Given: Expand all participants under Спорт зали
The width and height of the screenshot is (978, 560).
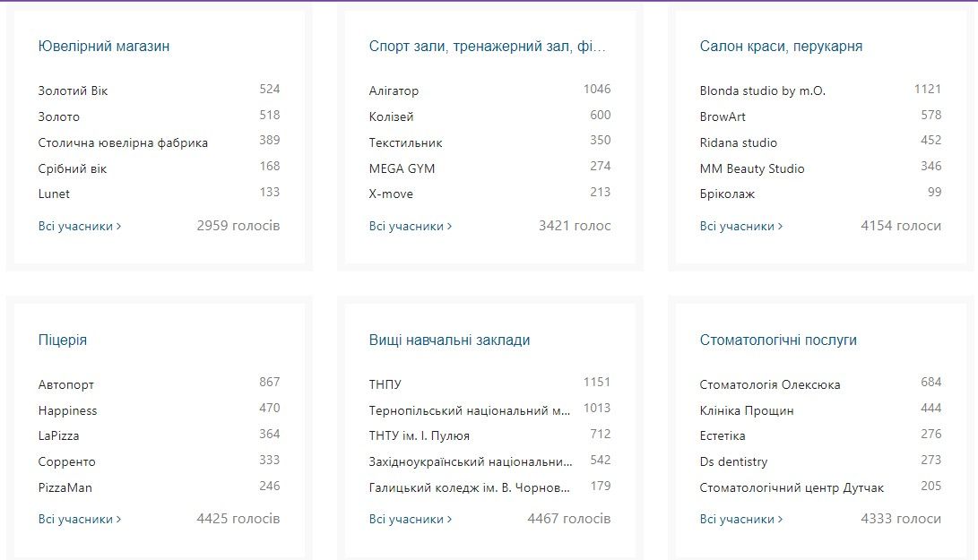Looking at the screenshot, I should pos(410,227).
